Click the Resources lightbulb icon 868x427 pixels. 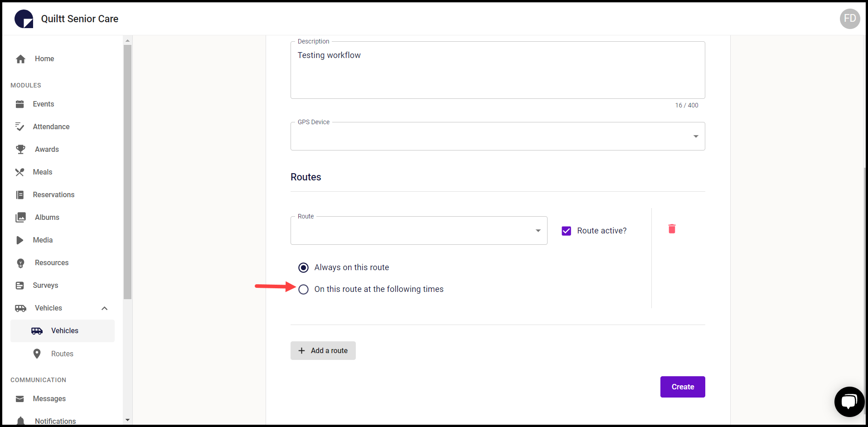[x=20, y=263]
